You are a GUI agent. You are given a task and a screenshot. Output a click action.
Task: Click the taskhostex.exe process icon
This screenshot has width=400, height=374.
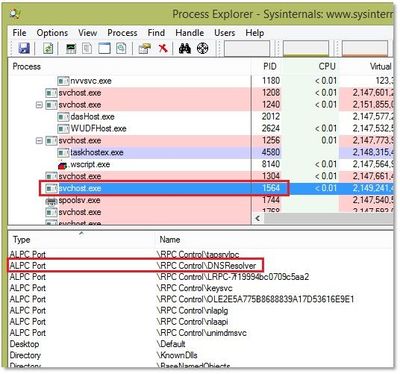[x=63, y=153]
